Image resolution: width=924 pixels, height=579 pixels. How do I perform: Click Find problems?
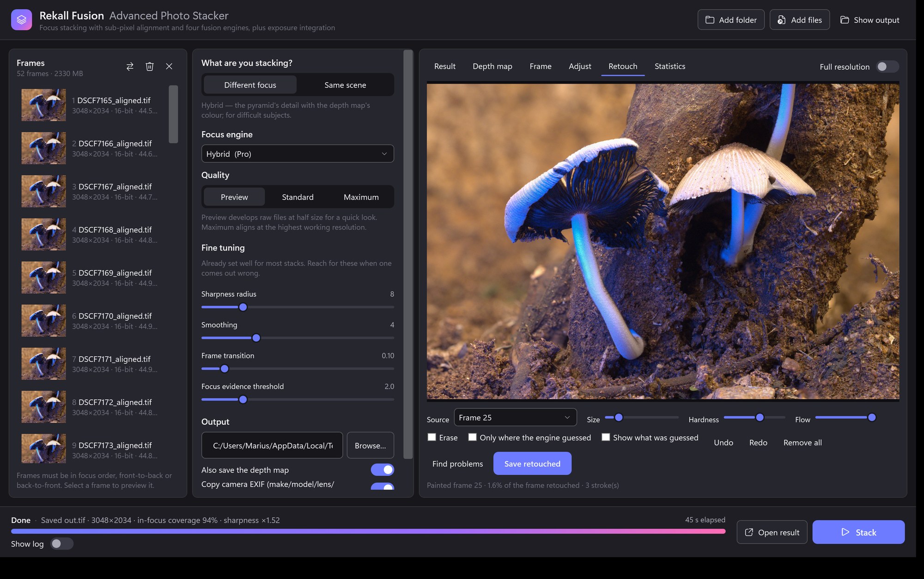(457, 463)
